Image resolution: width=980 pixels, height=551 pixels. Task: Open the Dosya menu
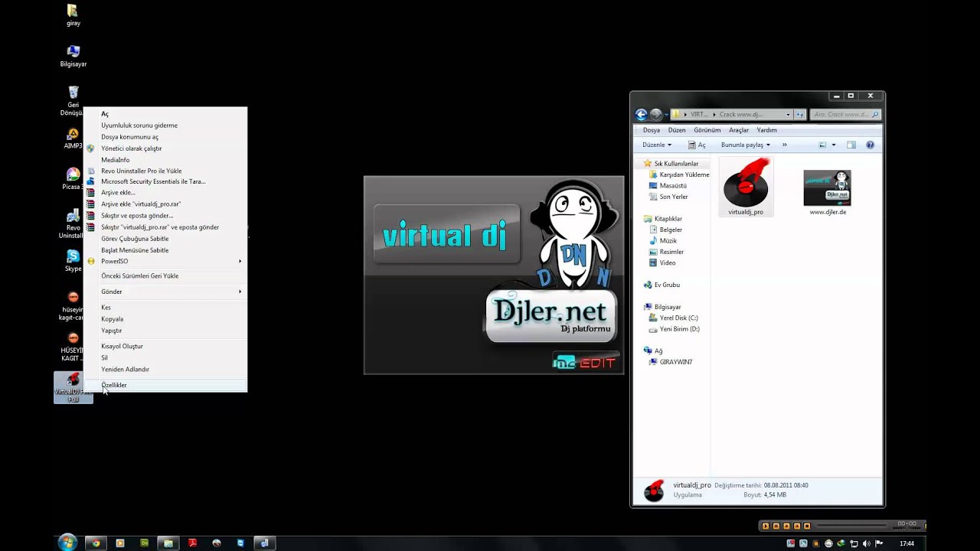tap(652, 130)
